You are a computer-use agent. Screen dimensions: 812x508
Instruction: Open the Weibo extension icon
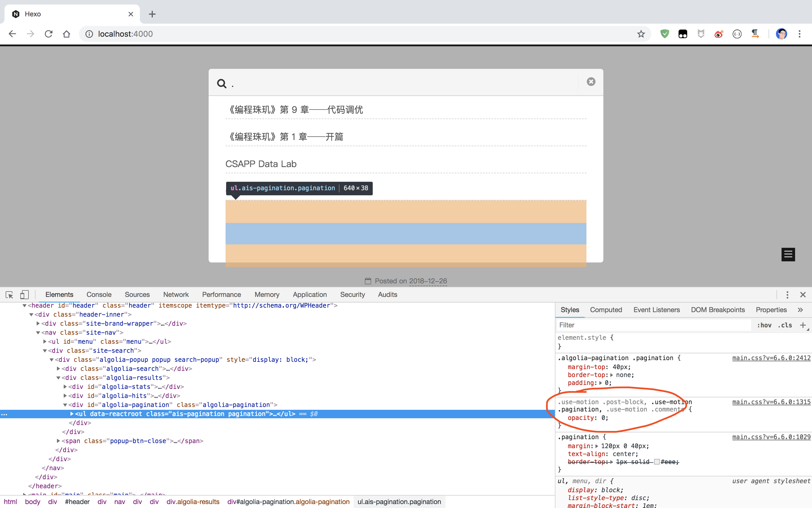point(719,34)
